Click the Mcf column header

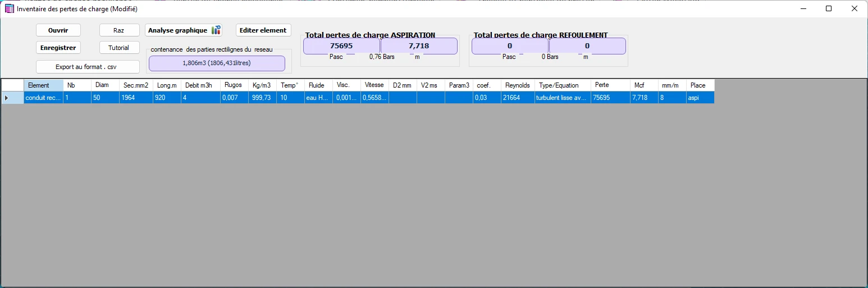(x=644, y=85)
